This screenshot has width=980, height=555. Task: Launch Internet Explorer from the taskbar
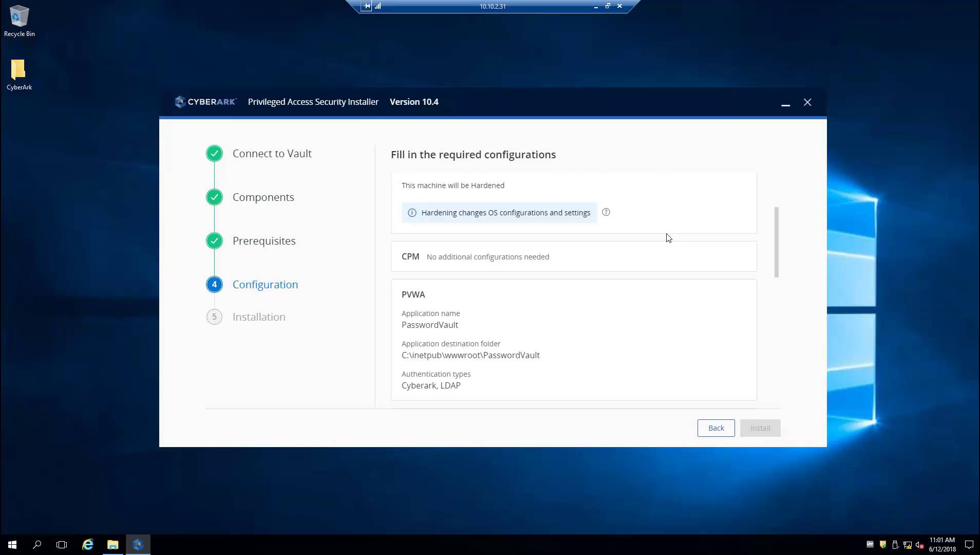click(87, 544)
